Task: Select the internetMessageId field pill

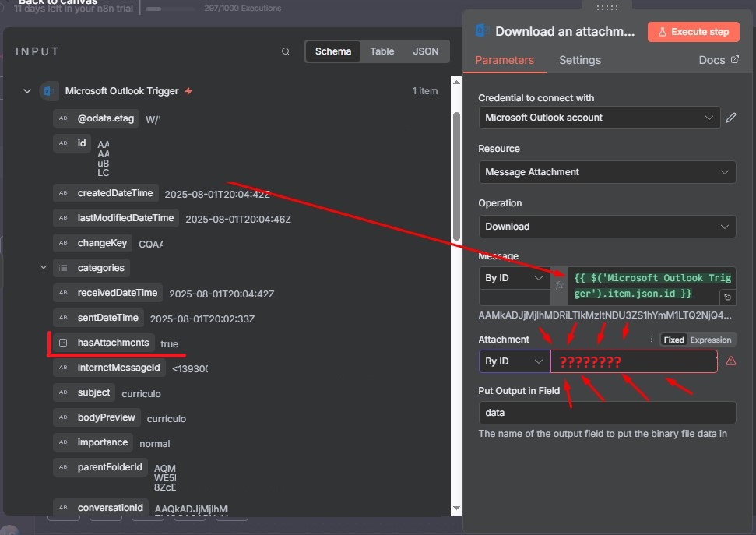Action: pos(109,368)
